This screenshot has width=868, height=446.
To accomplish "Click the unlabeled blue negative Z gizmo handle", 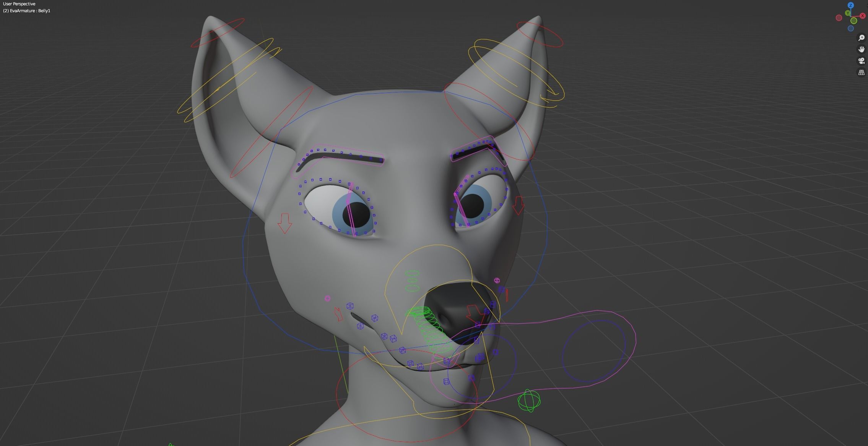I will [851, 28].
